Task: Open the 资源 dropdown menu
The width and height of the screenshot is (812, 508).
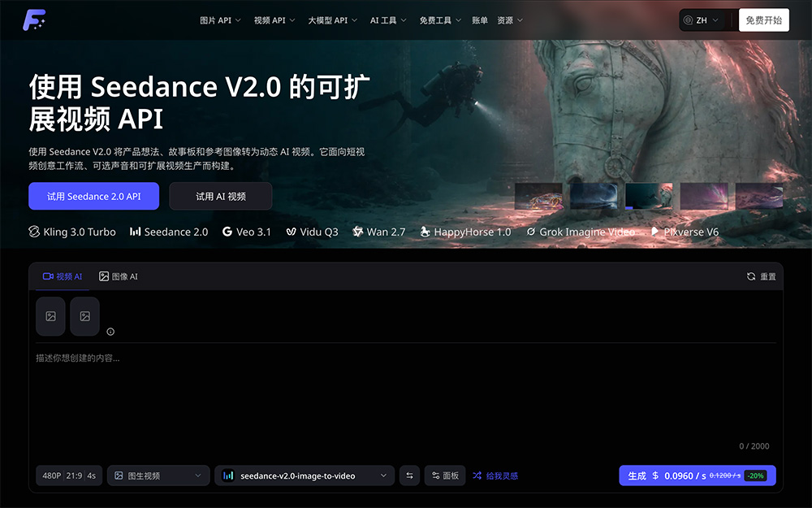Action: click(510, 20)
